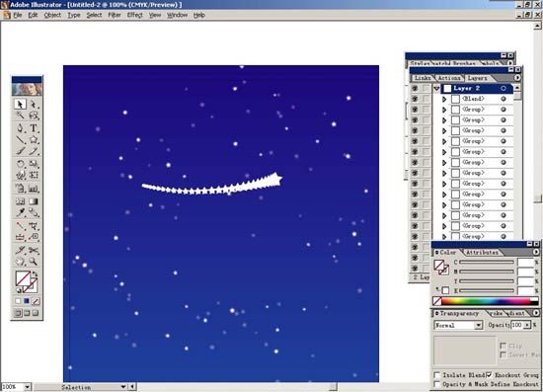Enable Opacity & Mask Define Knockout checkbox

(437, 384)
